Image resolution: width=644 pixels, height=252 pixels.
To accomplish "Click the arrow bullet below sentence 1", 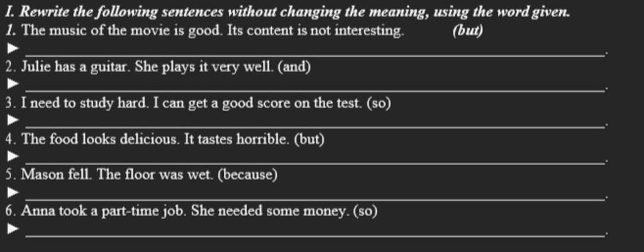I will (13, 49).
